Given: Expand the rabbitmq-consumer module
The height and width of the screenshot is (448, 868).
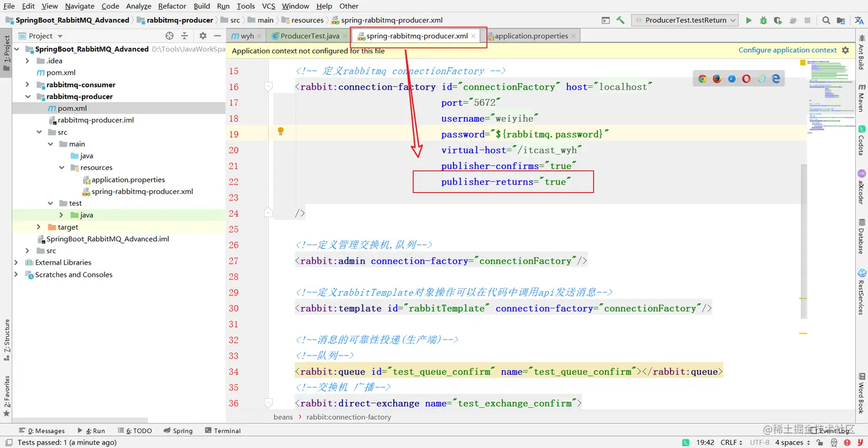Looking at the screenshot, I should 28,84.
